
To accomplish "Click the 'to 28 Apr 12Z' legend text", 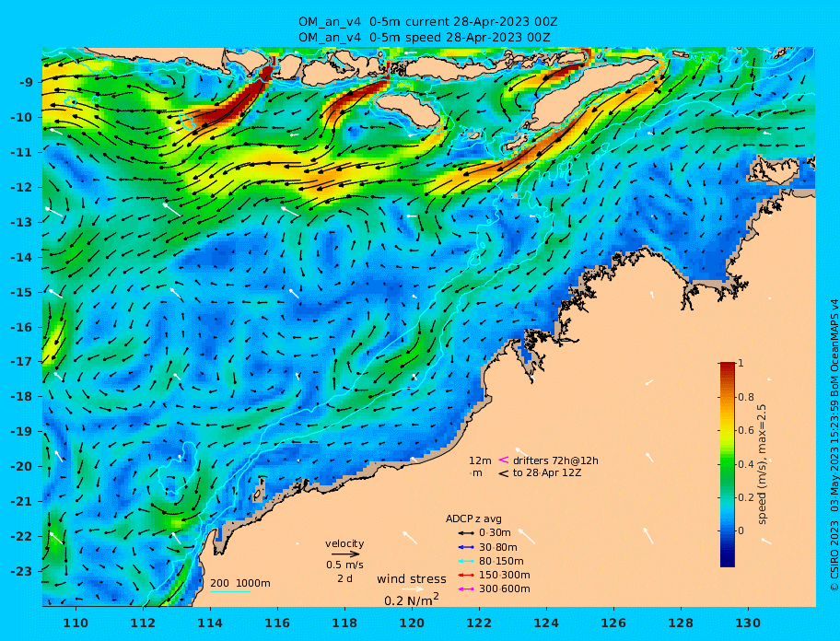I will click(x=547, y=472).
